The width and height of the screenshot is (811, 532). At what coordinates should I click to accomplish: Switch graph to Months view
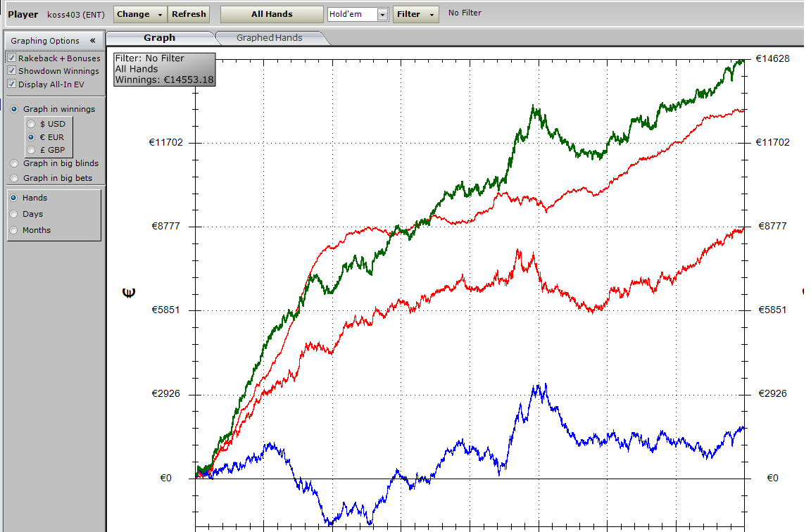(14, 230)
